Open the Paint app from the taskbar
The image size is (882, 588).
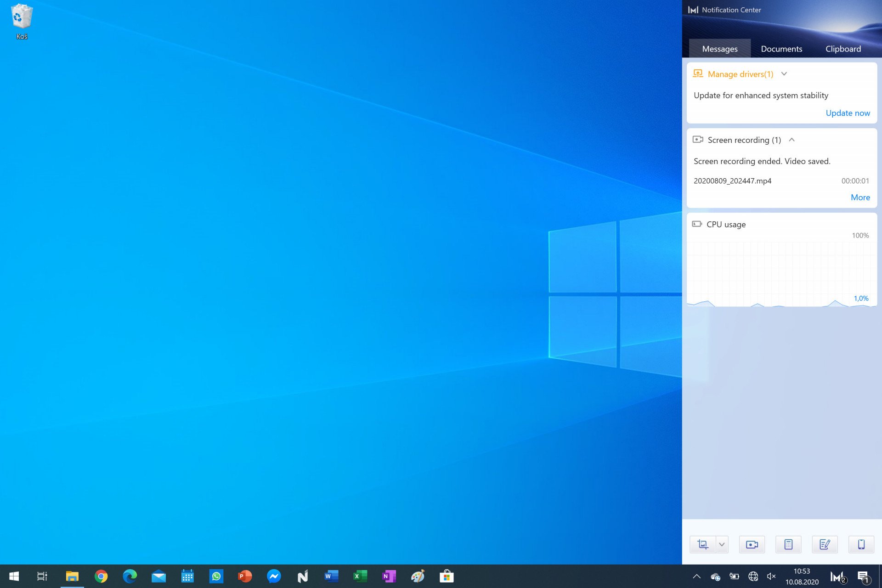point(418,576)
